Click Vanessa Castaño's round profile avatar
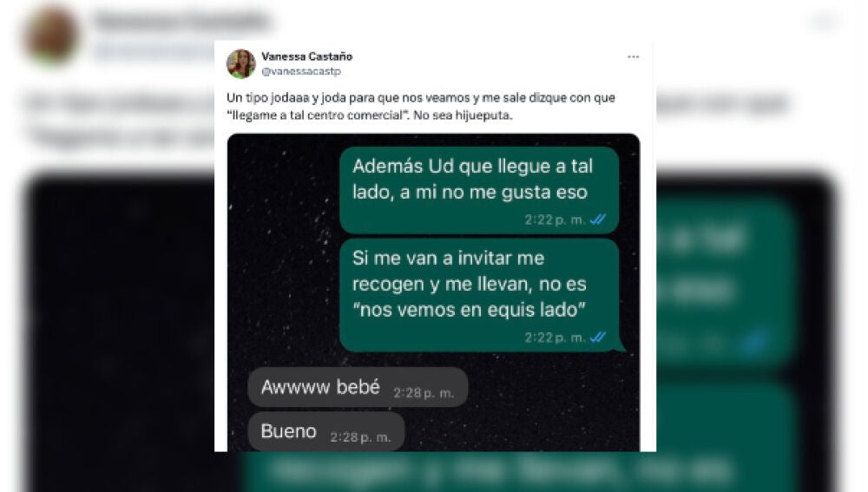 tap(240, 63)
